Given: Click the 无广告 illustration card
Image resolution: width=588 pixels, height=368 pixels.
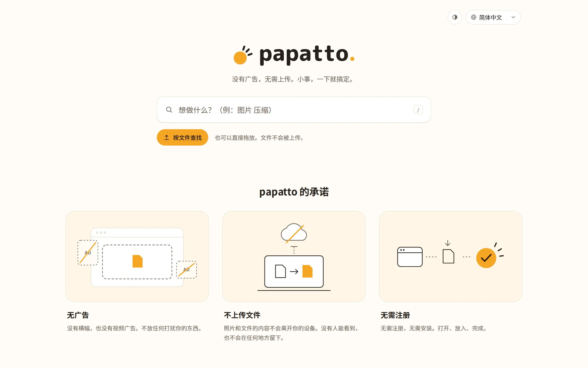Looking at the screenshot, I should click(137, 257).
